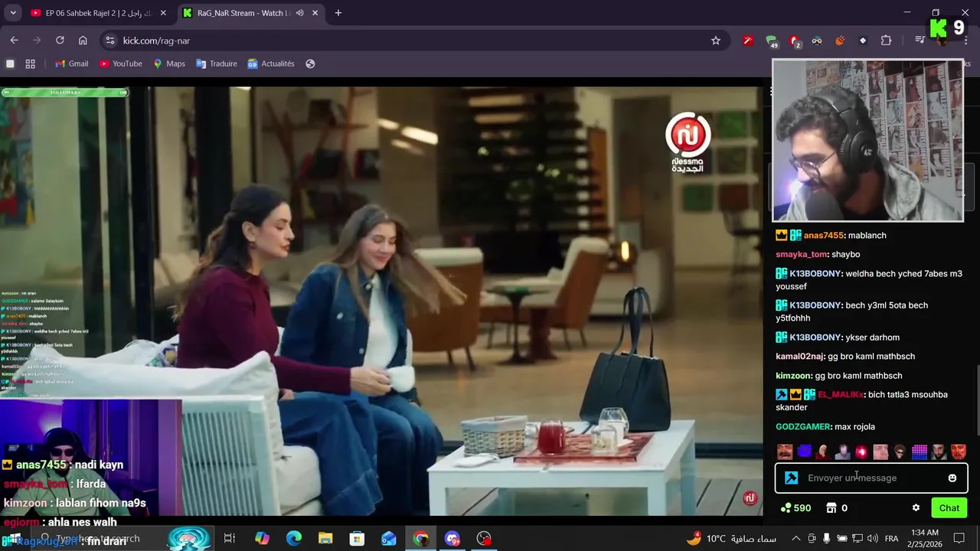Open the red wand extension
Screen dimensions: 980x551
748,41
